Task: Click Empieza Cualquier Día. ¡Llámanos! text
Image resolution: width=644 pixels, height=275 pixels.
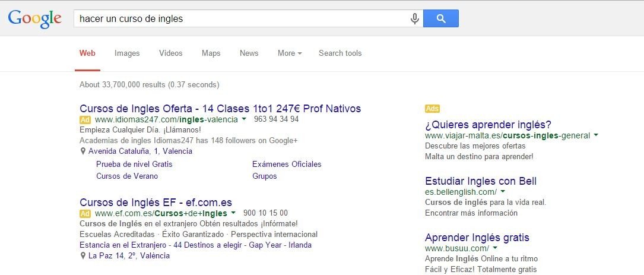Action: click(x=140, y=130)
